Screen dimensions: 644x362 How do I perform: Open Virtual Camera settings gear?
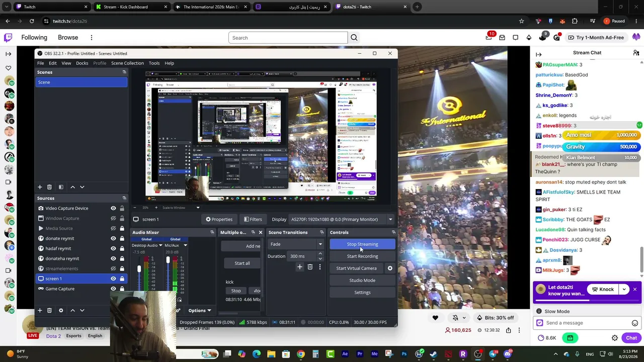tap(390, 268)
